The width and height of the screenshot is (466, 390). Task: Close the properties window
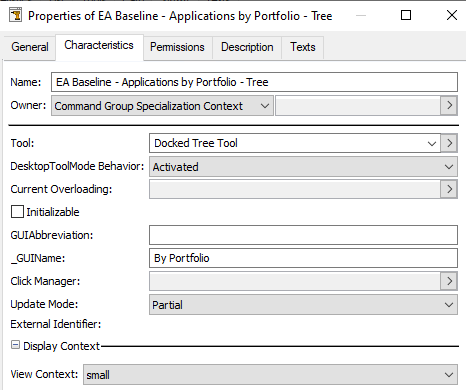tap(452, 15)
